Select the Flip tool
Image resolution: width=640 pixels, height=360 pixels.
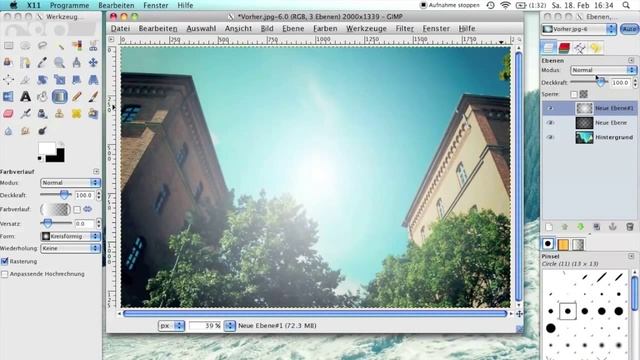8,97
